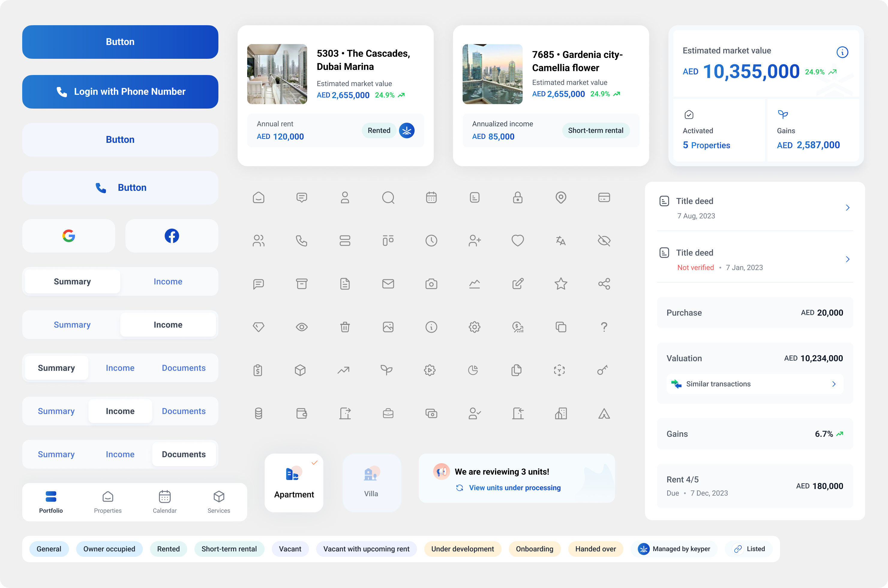
Task: Toggle the Onboarding chip
Action: tap(534, 549)
